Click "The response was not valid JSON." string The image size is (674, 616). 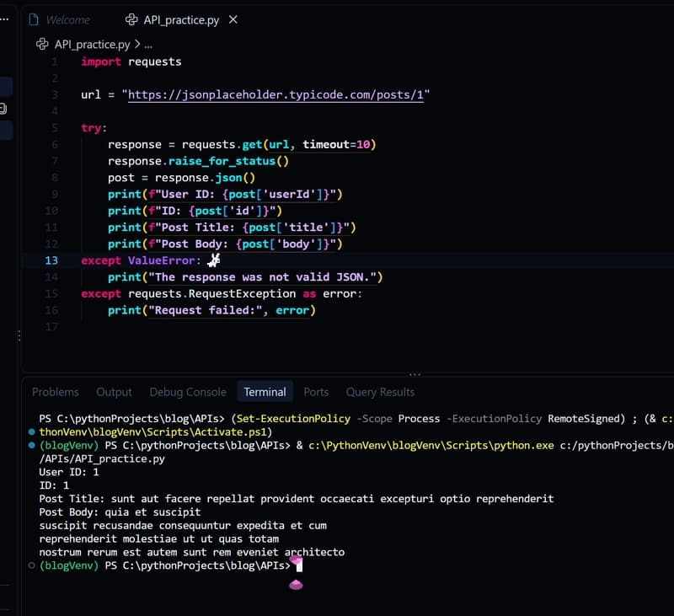[262, 277]
